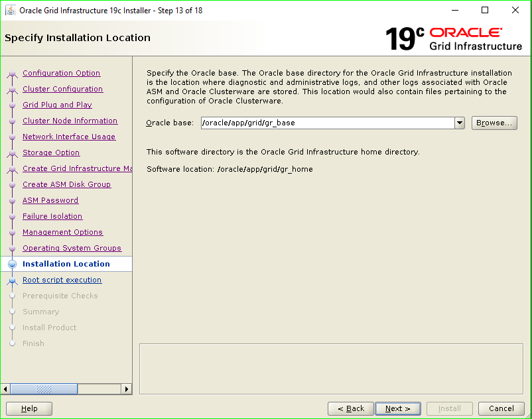Click the Management Options step marker icon
This screenshot has width=532, height=419.
click(12, 233)
